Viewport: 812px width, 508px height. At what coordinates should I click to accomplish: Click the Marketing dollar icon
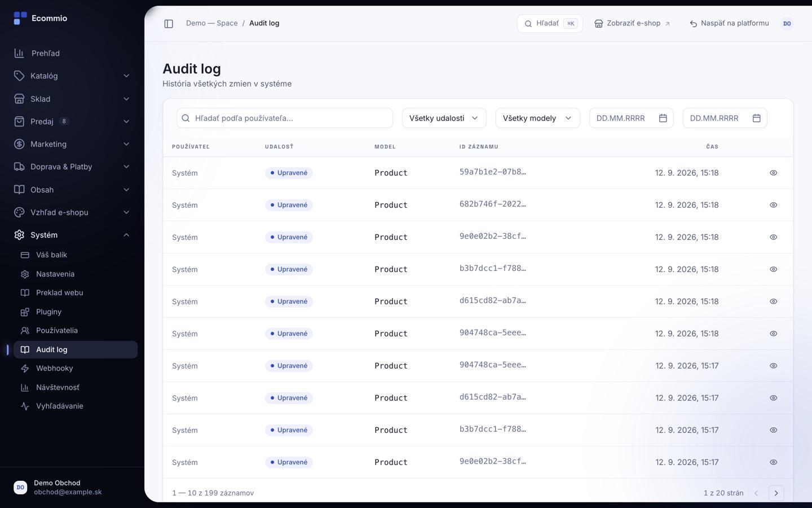pos(19,144)
